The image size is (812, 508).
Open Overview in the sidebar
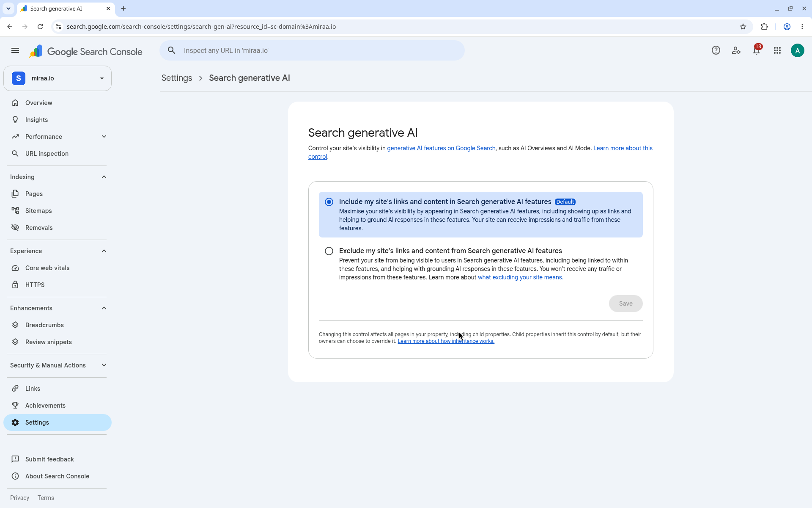[58, 103]
